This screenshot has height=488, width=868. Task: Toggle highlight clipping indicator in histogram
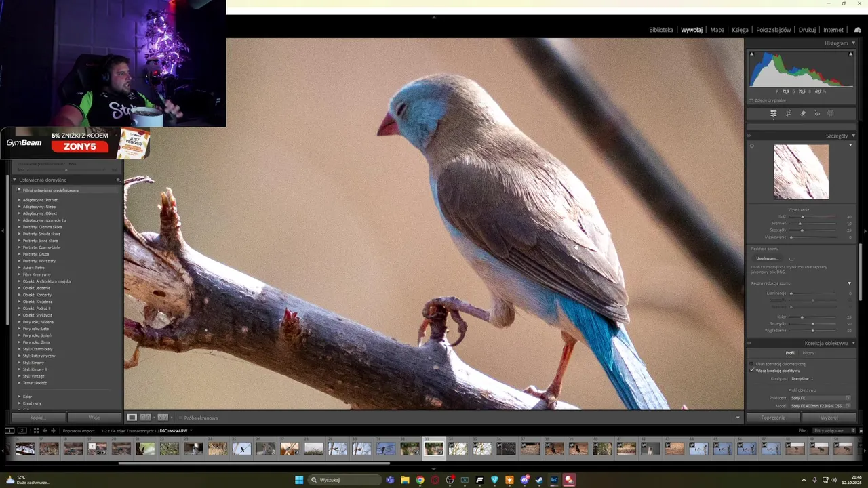coord(850,54)
